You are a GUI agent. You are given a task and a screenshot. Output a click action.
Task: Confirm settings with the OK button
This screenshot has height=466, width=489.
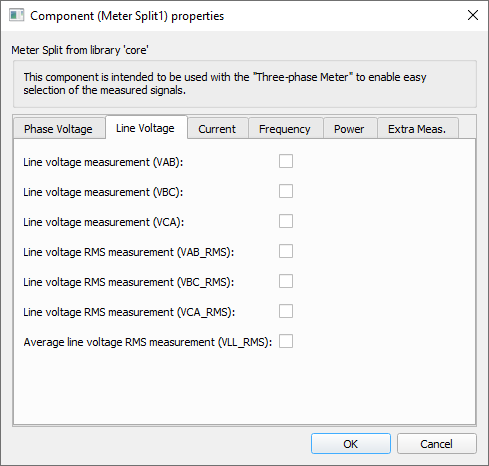[351, 444]
